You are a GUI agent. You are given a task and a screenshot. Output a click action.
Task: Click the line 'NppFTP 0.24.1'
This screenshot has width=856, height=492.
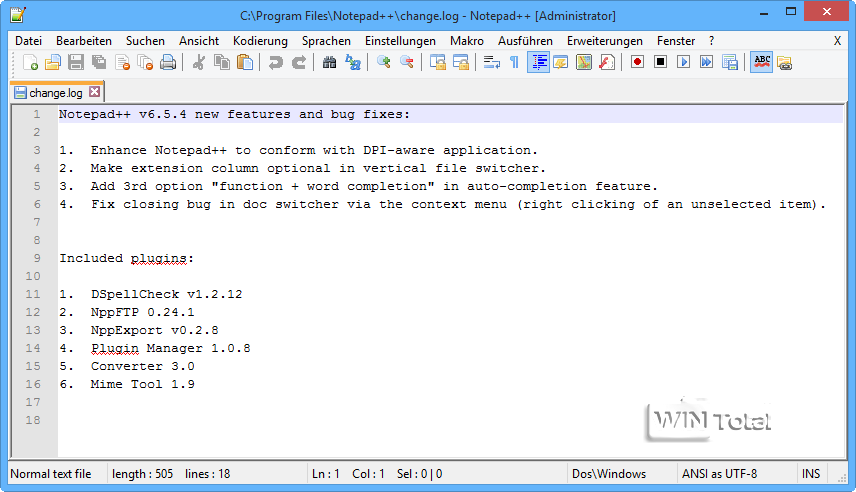click(x=142, y=312)
